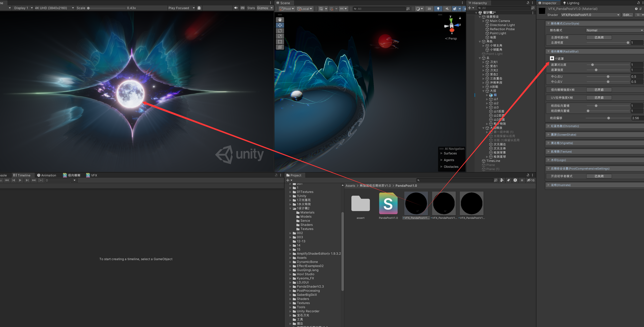The image size is (644, 327).
Task: Select the Move tool in Scene toolbar
Action: click(280, 25)
